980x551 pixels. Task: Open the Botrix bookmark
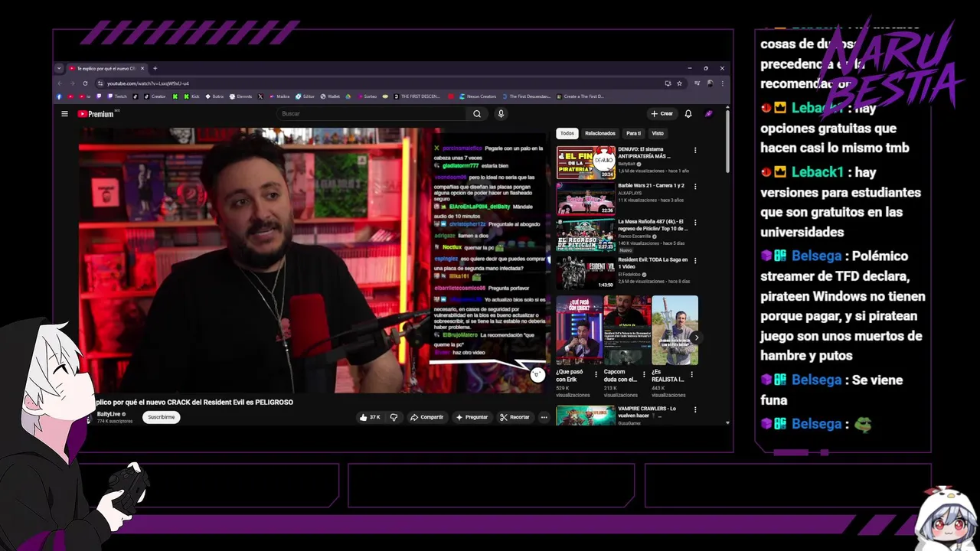(x=214, y=96)
